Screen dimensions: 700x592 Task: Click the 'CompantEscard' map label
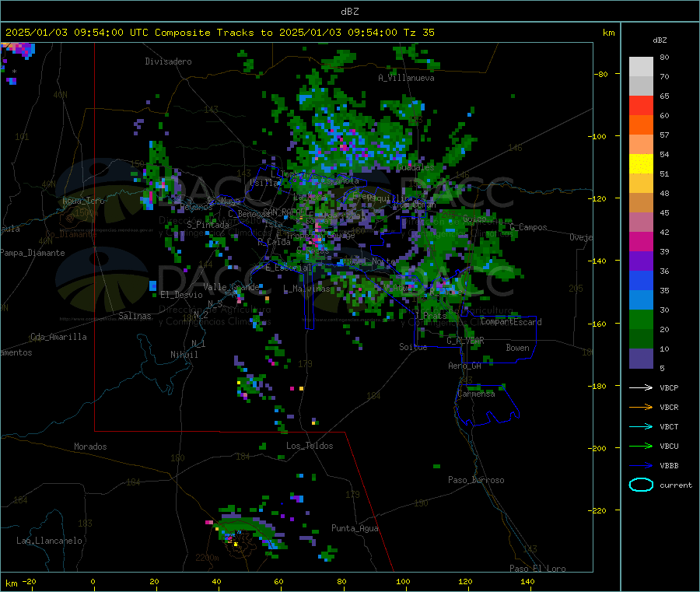[511, 322]
